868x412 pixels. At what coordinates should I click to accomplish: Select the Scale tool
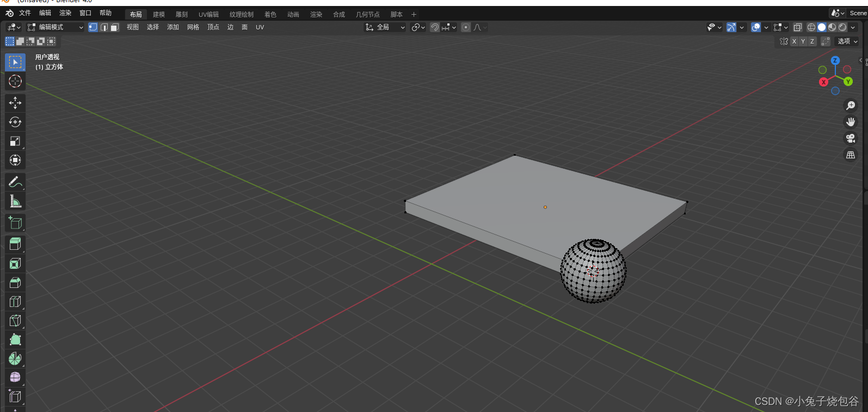(15, 141)
